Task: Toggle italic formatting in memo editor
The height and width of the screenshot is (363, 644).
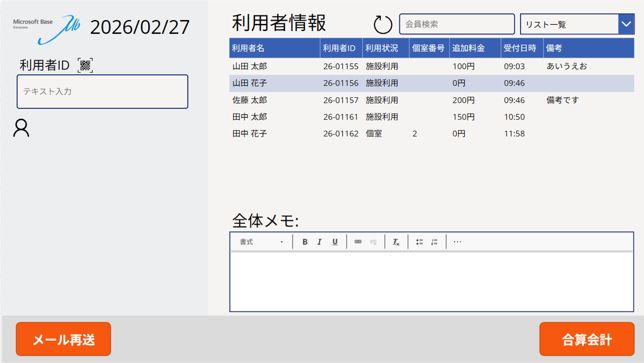Action: 319,242
